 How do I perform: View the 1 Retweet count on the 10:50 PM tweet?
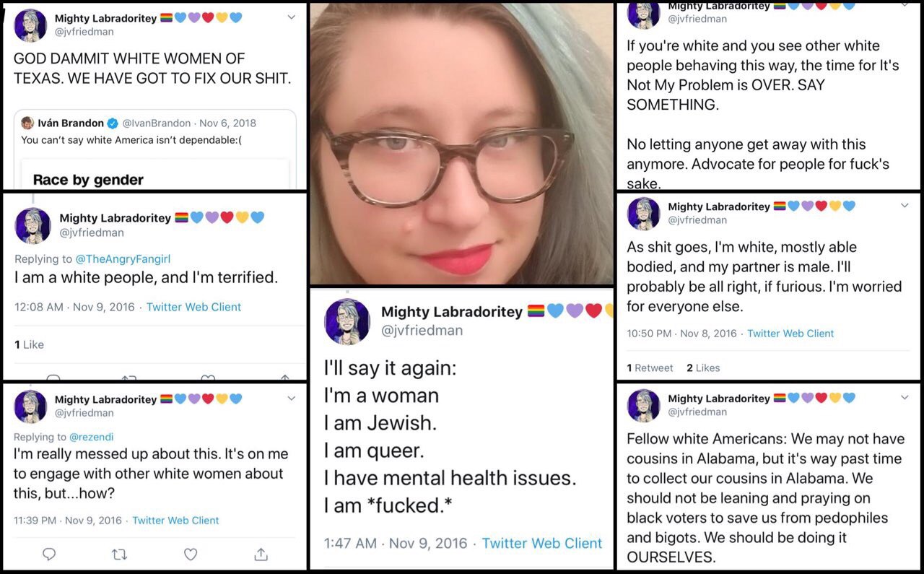(650, 368)
